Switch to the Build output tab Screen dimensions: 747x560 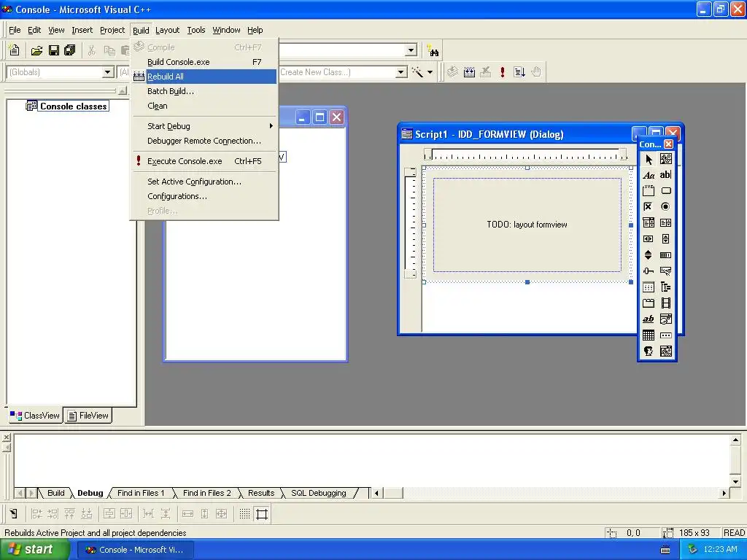click(x=55, y=494)
